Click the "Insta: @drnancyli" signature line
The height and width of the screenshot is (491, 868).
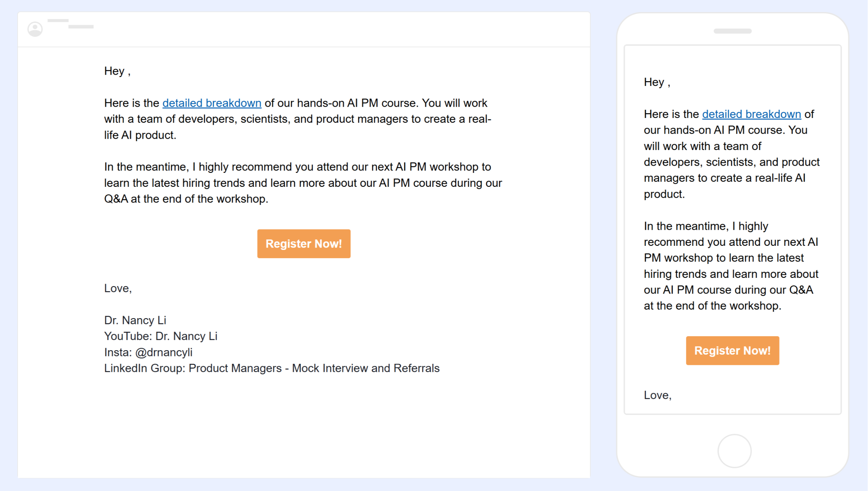coord(148,352)
